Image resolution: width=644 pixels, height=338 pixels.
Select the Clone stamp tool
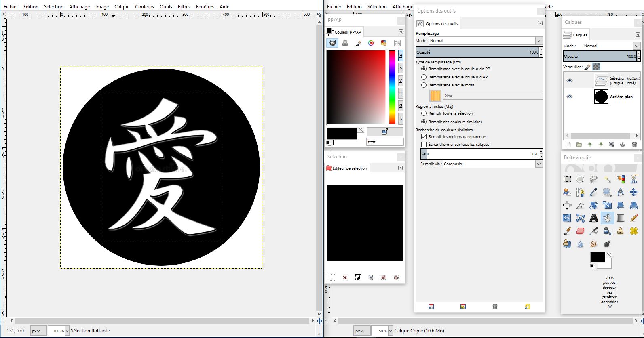pos(621,231)
